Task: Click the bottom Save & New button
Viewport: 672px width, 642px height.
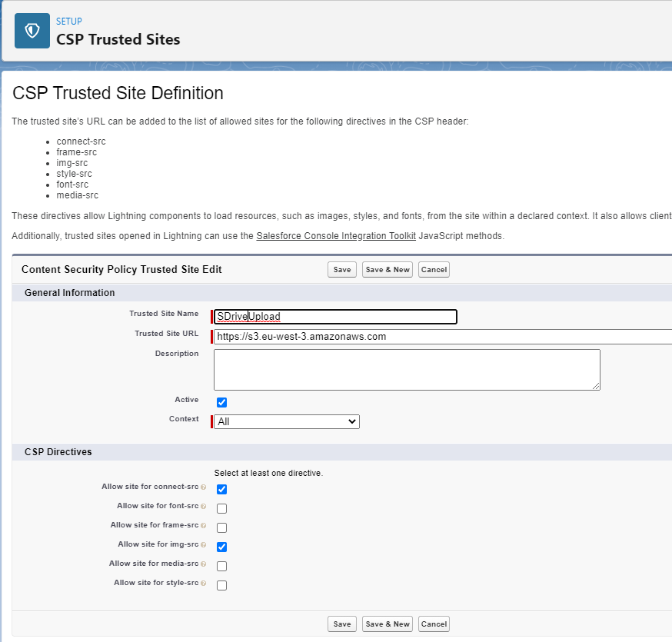Action: [388, 624]
